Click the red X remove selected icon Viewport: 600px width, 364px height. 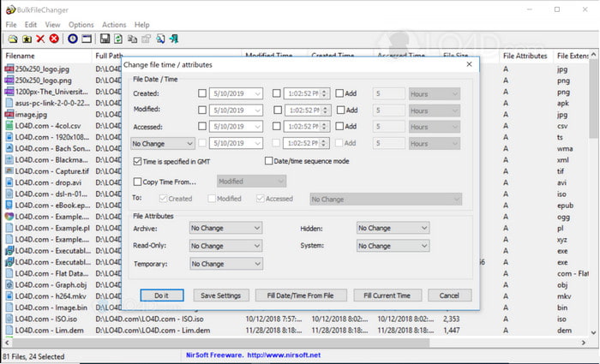40,39
